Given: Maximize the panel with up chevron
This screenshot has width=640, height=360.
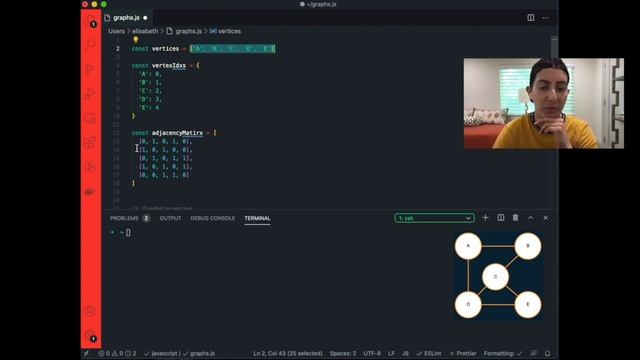Looking at the screenshot, I should [531, 218].
